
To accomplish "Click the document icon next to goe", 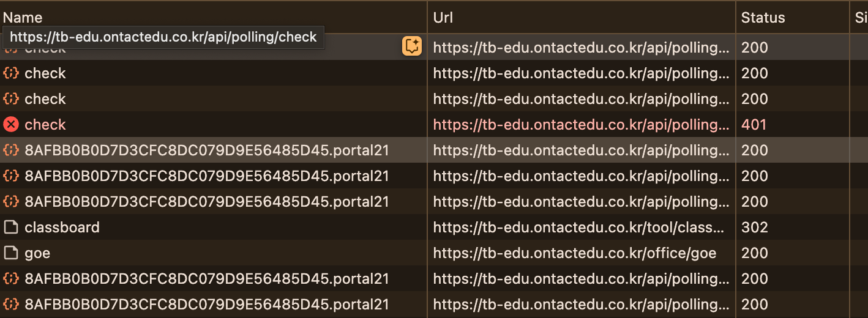I will pyautogui.click(x=11, y=253).
